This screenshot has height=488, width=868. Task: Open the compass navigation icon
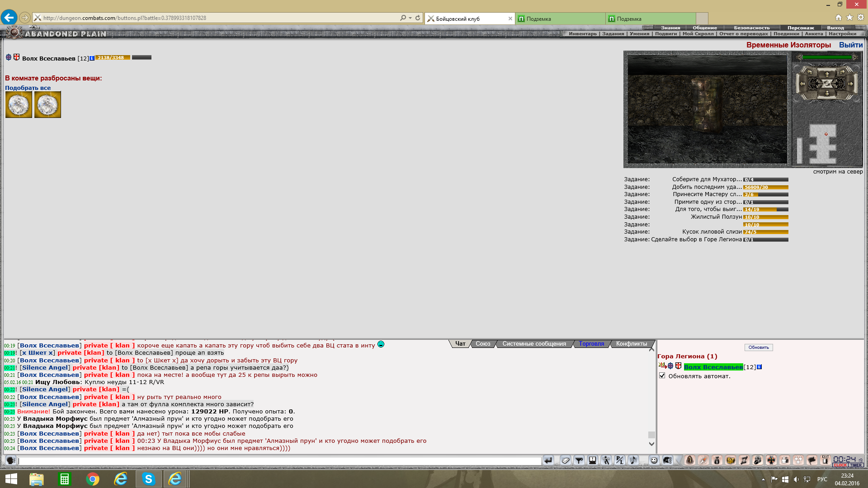point(703,460)
